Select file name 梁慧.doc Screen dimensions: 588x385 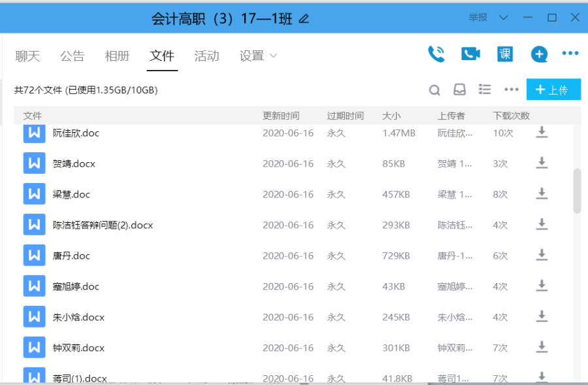coord(71,194)
